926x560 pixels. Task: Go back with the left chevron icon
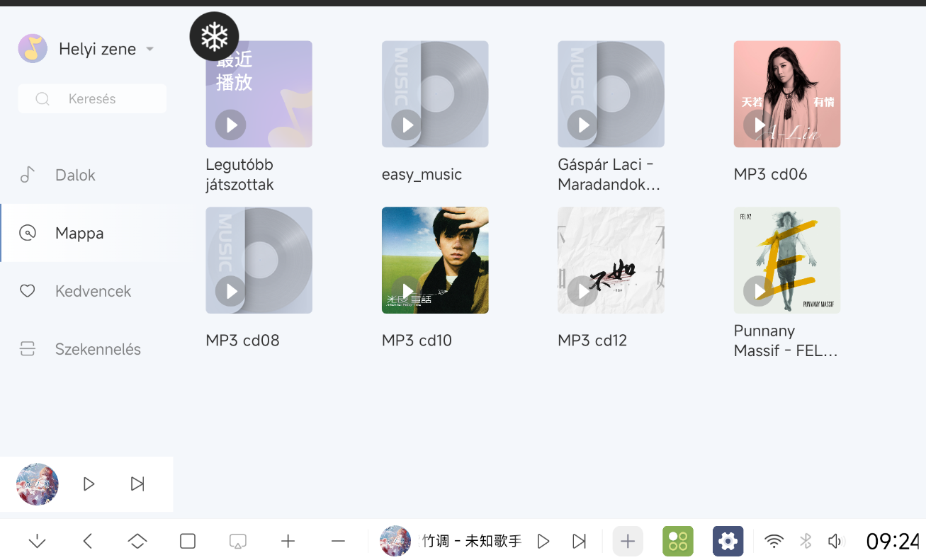click(88, 542)
